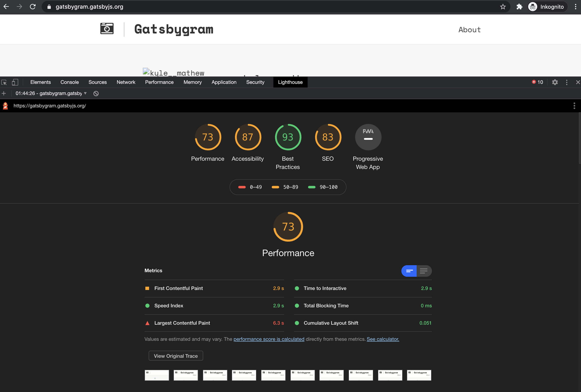
Task: Toggle the device toolbar icon
Action: pyautogui.click(x=15, y=82)
